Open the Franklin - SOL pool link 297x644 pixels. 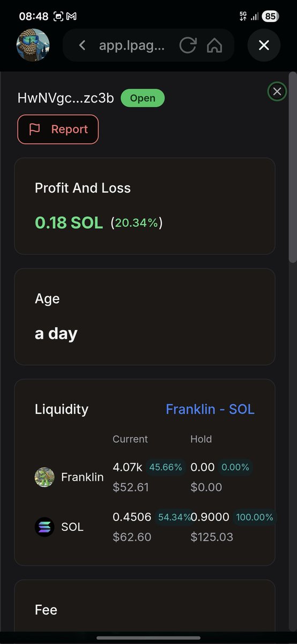[x=210, y=409]
